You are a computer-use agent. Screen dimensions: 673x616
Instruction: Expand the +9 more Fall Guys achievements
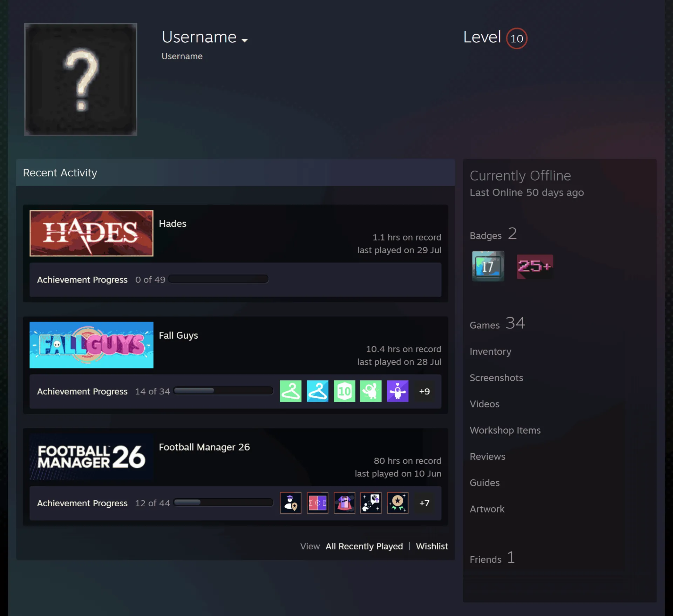pyautogui.click(x=424, y=391)
